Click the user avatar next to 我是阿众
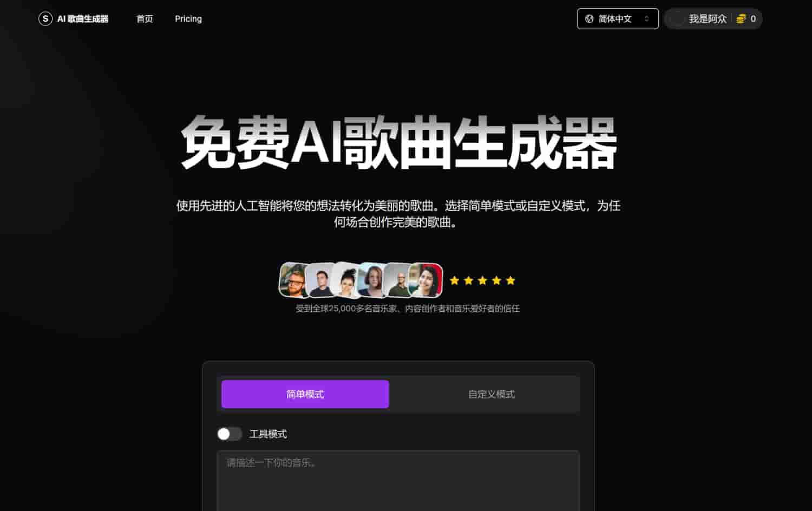 point(676,18)
